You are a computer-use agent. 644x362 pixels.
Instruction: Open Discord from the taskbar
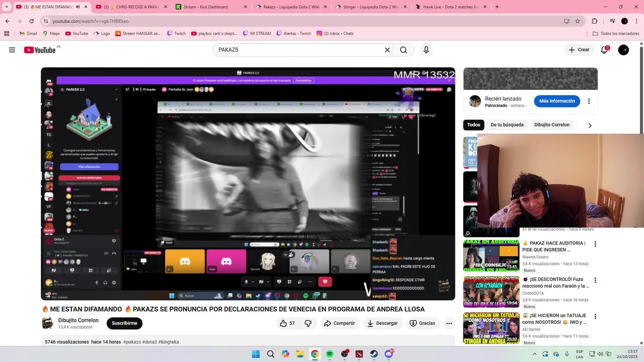pyautogui.click(x=389, y=354)
